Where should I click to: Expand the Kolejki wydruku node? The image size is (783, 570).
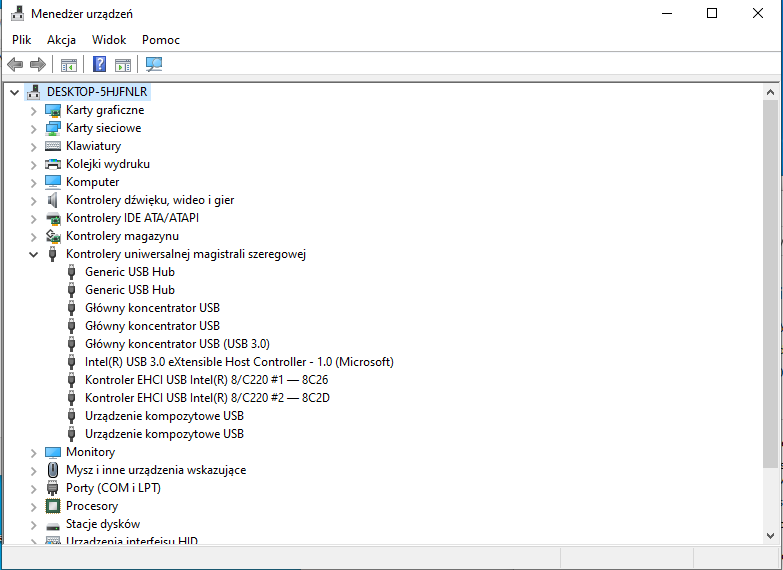tap(33, 165)
